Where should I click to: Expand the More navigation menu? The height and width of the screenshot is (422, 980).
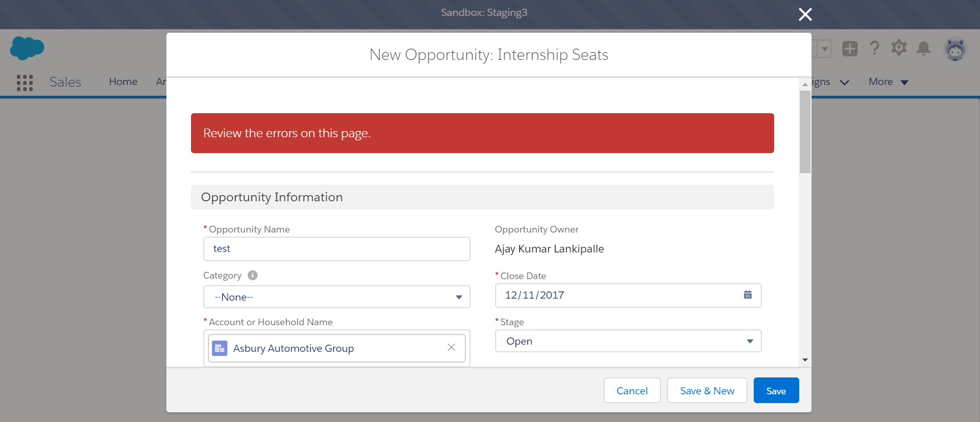(888, 82)
